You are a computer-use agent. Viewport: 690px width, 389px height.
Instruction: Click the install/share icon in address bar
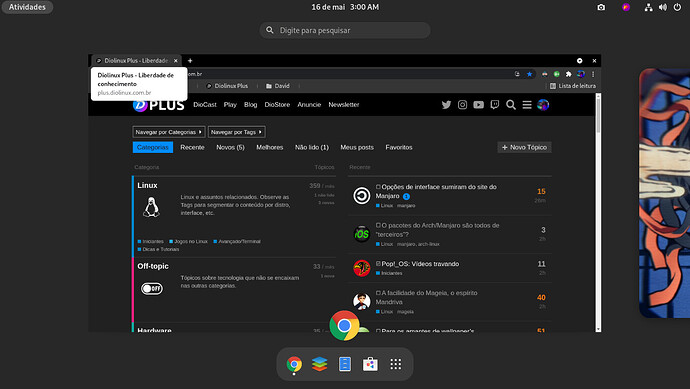[x=517, y=74]
